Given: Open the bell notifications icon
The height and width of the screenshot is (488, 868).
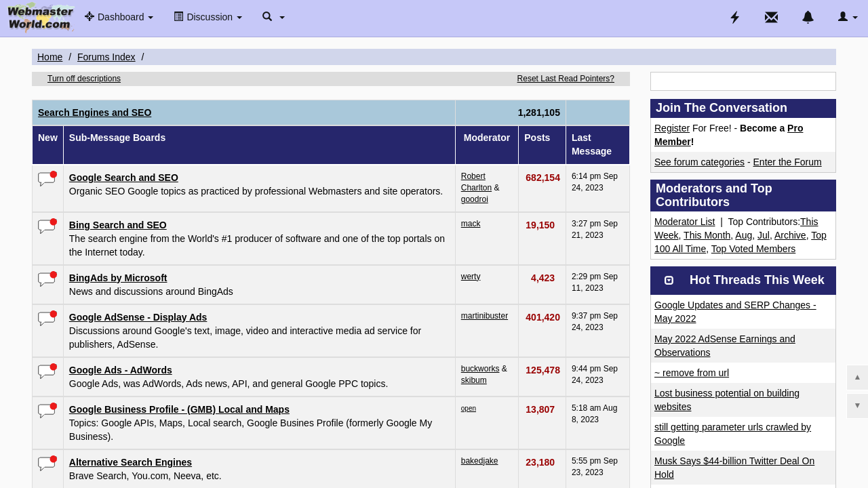Looking at the screenshot, I should tap(808, 17).
